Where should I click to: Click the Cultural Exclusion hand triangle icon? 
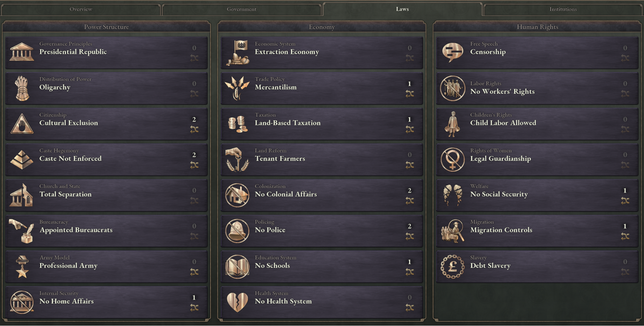tap(22, 124)
